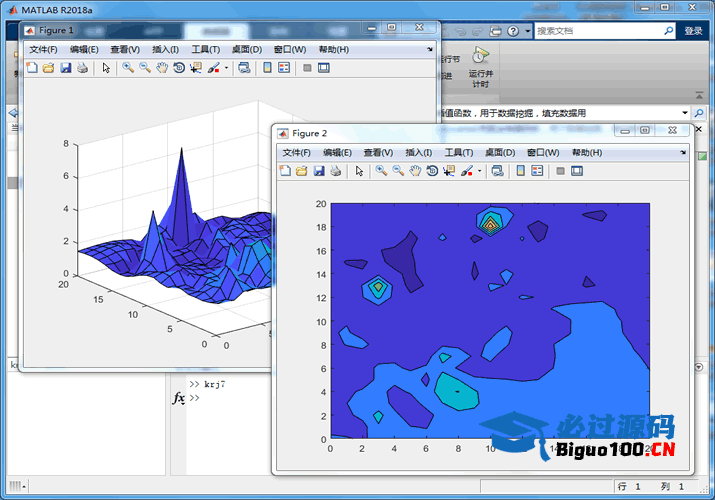Activate Zoom In tool in Figure 2
The image size is (715, 500).
[x=382, y=171]
